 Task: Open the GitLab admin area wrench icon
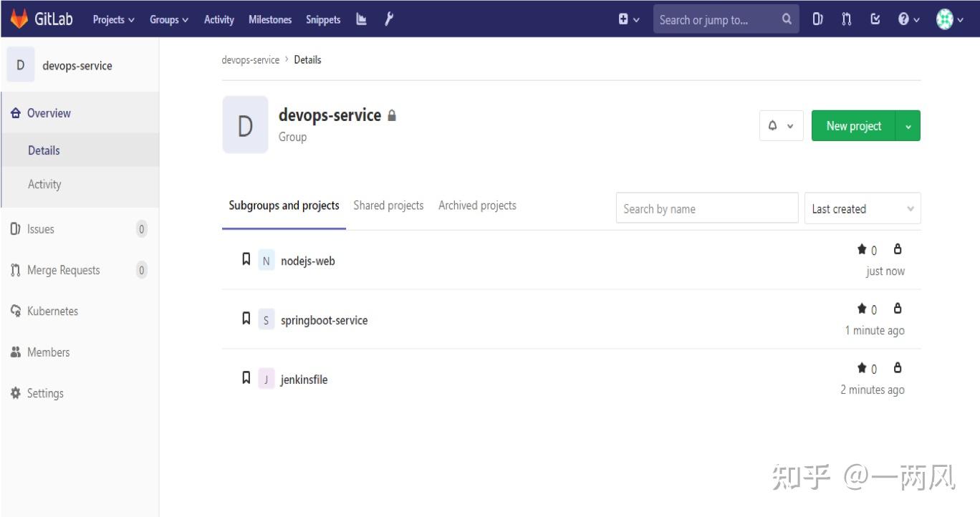[388, 19]
